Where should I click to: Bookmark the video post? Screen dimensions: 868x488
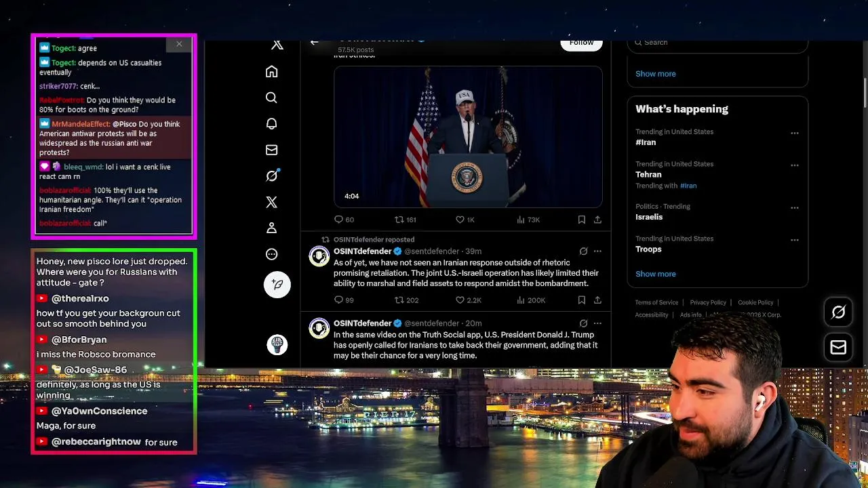pyautogui.click(x=581, y=220)
